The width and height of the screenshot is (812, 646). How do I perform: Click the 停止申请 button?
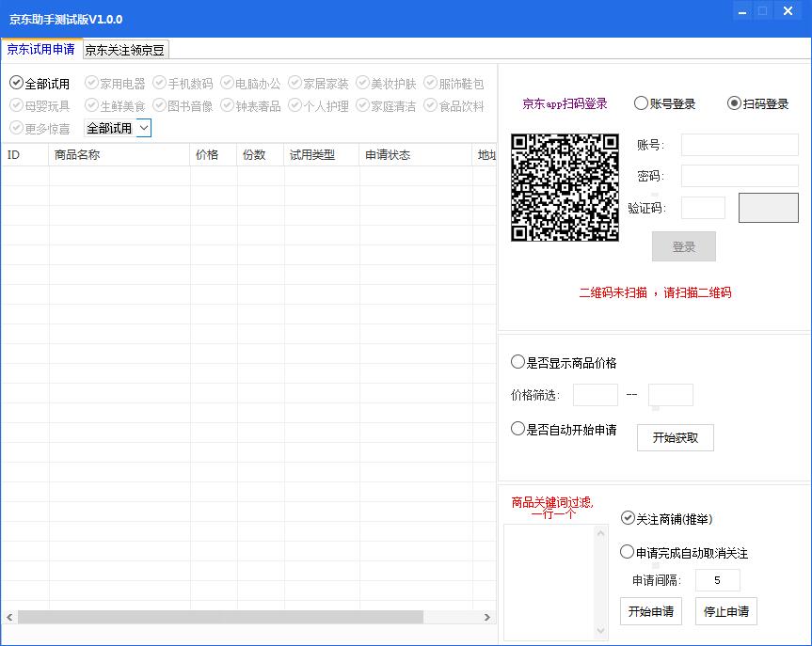coord(725,611)
